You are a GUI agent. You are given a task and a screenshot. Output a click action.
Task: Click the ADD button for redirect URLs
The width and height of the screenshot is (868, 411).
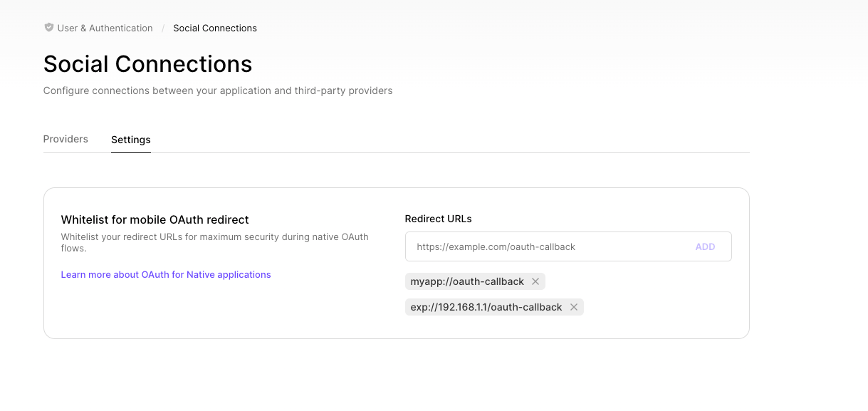(705, 246)
